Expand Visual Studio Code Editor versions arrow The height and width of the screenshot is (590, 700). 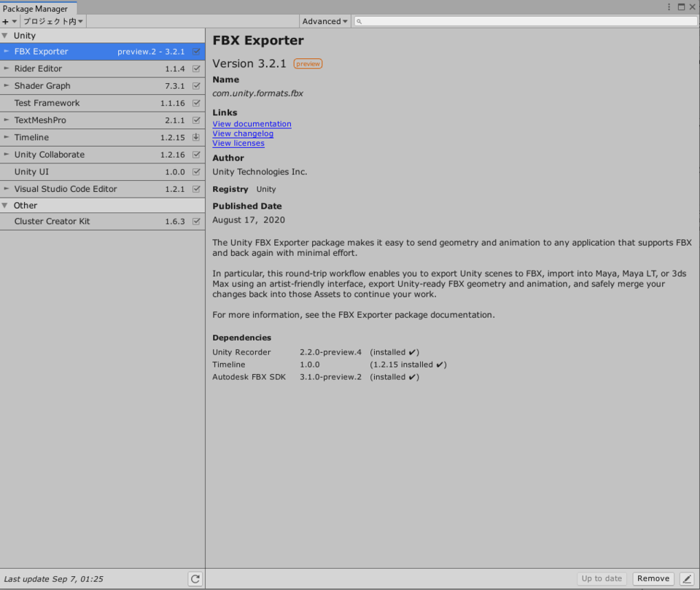[x=7, y=188]
